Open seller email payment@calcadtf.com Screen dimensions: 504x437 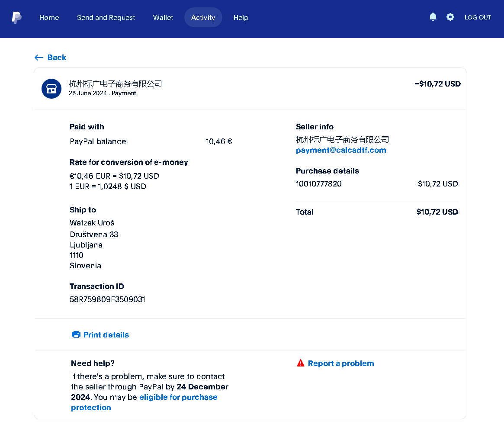point(341,150)
